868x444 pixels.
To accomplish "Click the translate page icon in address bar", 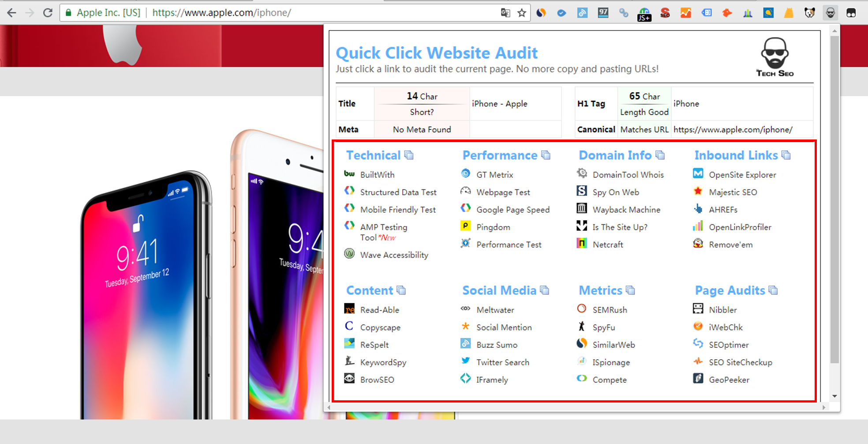I will click(x=505, y=13).
